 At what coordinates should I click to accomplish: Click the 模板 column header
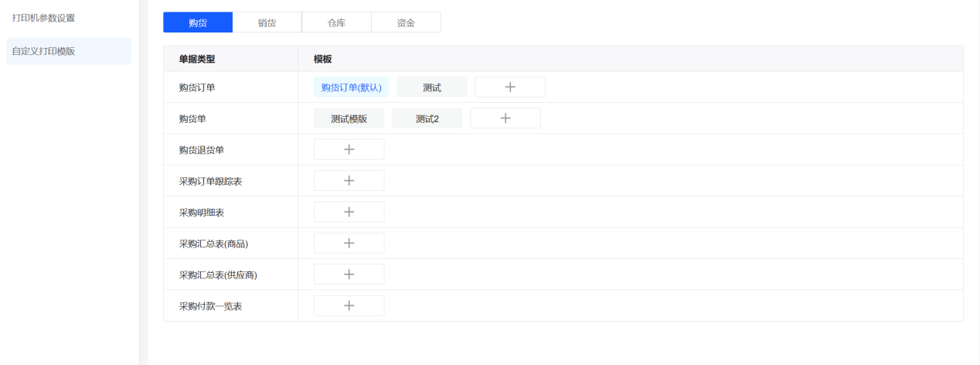(x=323, y=59)
